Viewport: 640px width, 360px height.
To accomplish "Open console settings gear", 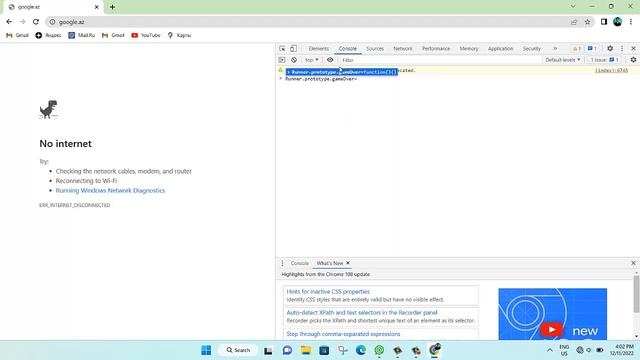I will [x=633, y=60].
